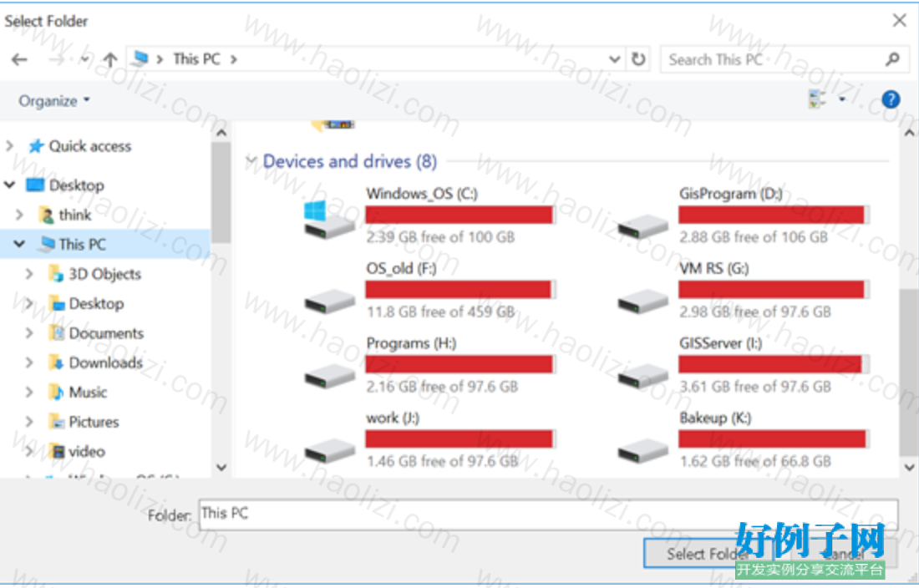Screen dimensions: 919x588
Task: Click the Programs (H:) drive name
Action: point(411,343)
